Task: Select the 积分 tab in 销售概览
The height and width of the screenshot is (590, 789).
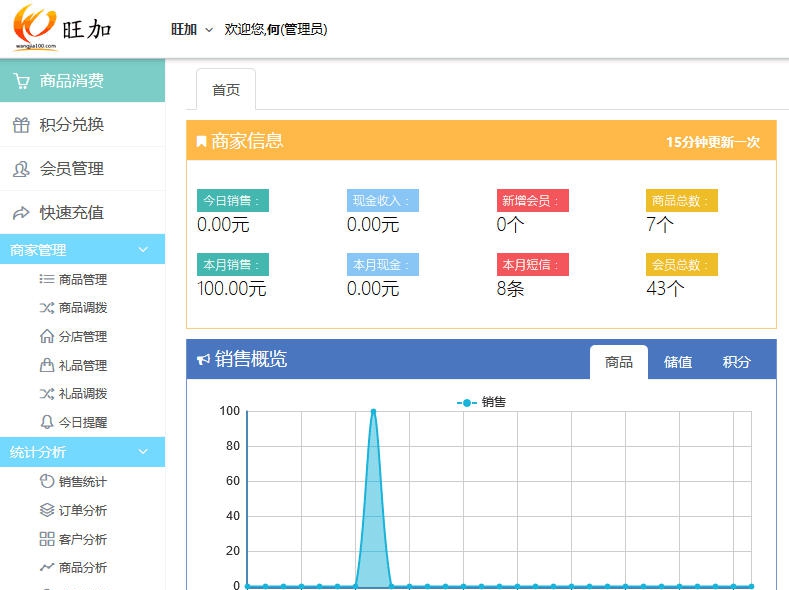Action: [x=736, y=362]
